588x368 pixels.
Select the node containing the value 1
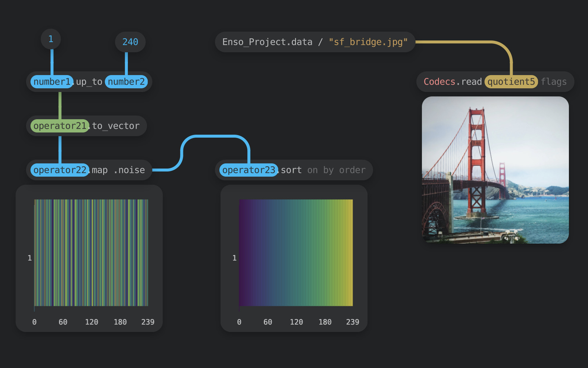click(x=51, y=39)
